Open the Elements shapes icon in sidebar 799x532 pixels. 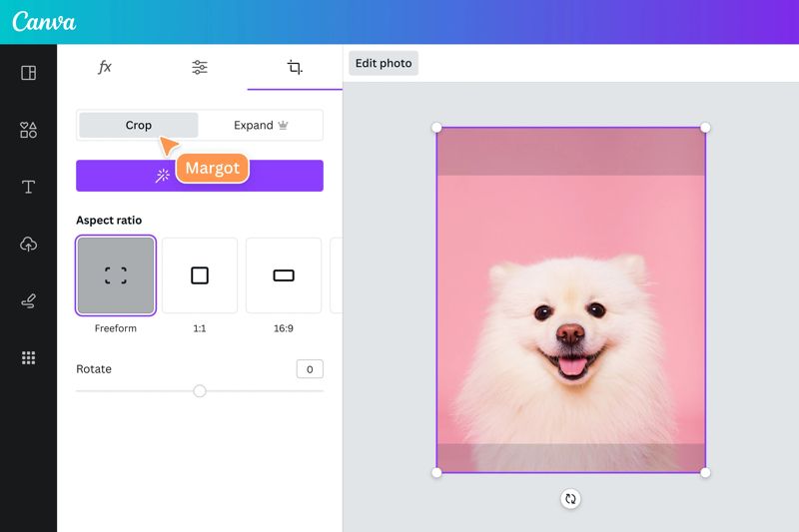[28, 130]
